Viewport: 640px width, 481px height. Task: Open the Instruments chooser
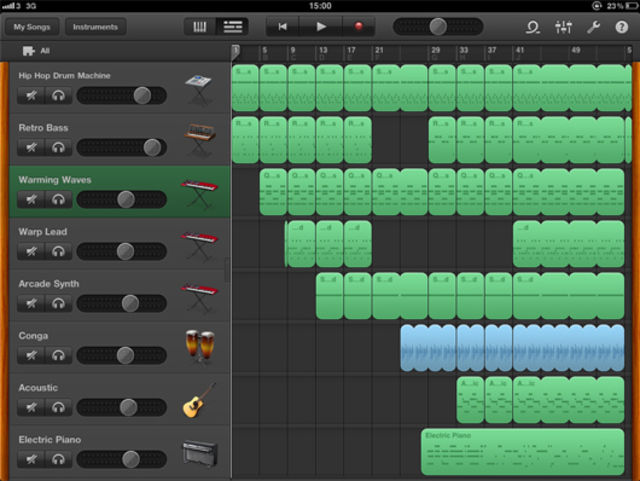95,27
